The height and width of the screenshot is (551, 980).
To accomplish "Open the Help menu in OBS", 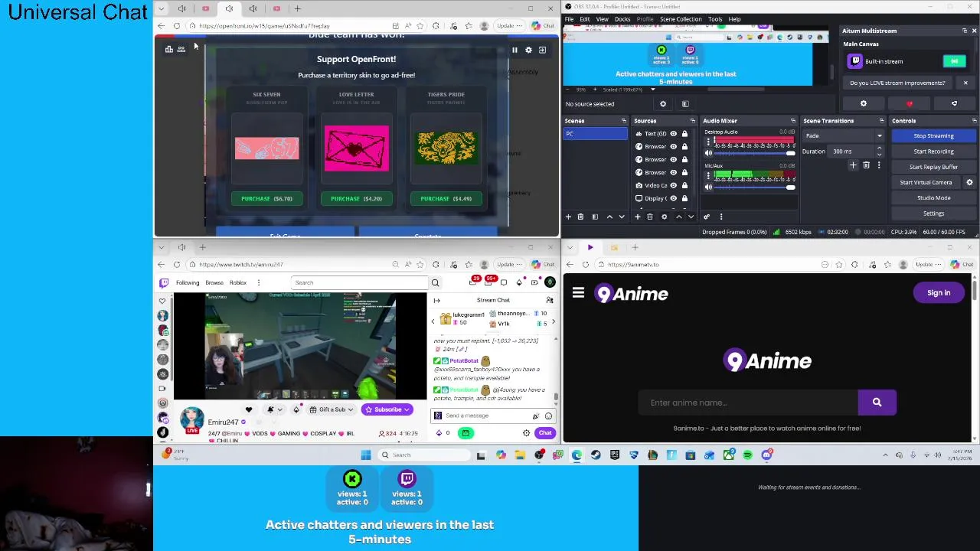I will coord(734,19).
